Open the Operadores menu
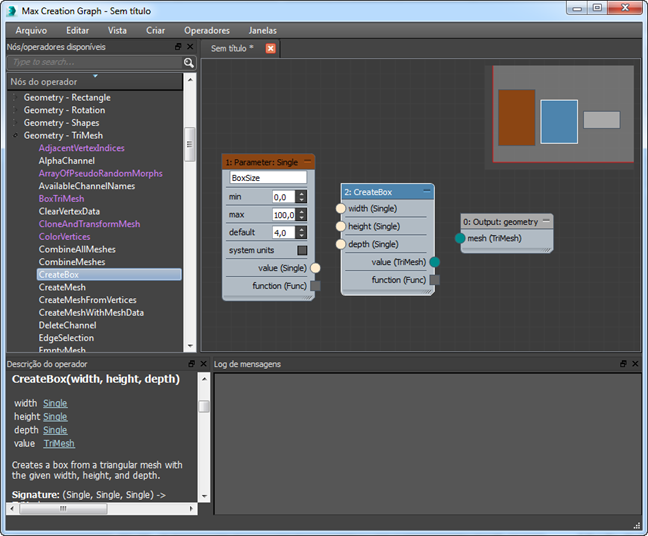This screenshot has width=648, height=536. tap(206, 30)
